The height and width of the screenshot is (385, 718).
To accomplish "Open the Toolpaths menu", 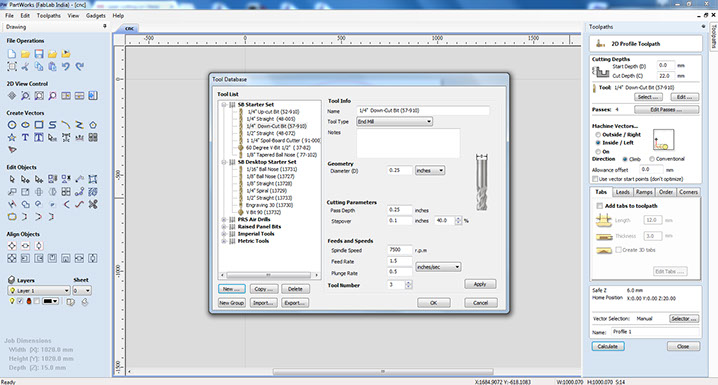I will pos(49,16).
